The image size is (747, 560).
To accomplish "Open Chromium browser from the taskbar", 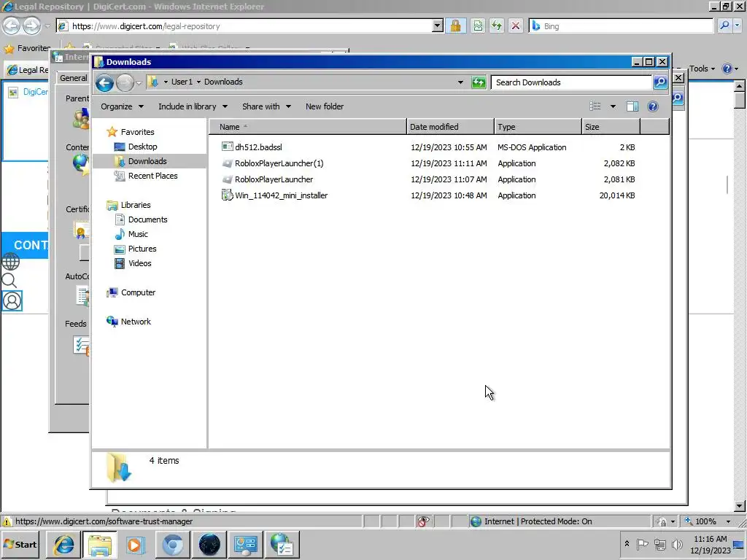I will [x=172, y=544].
